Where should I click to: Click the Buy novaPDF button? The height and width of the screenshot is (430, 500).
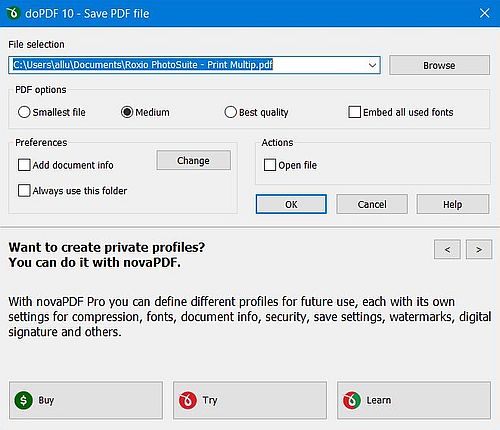click(86, 400)
